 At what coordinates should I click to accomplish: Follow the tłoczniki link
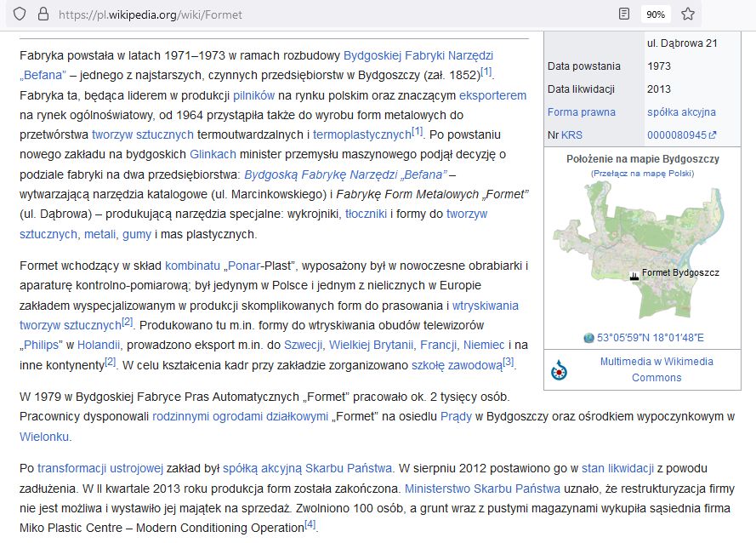click(366, 214)
